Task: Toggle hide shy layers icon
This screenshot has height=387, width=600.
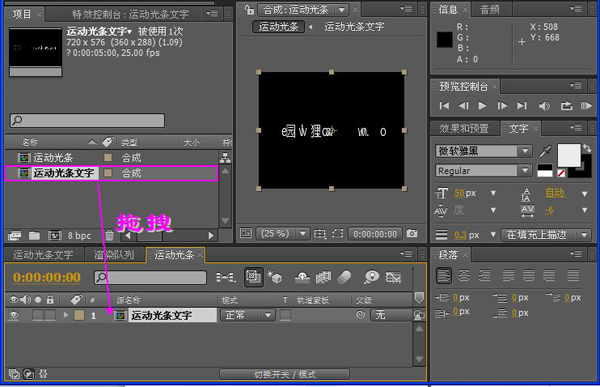Action: 302,277
